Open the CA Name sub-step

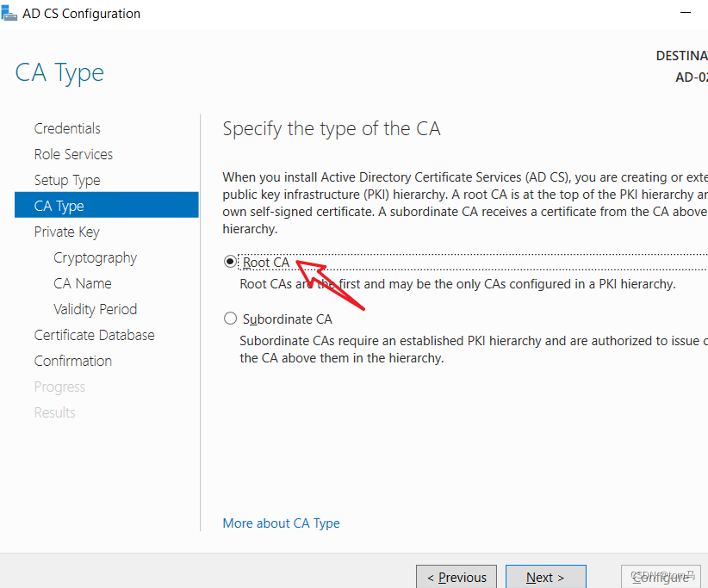[83, 283]
